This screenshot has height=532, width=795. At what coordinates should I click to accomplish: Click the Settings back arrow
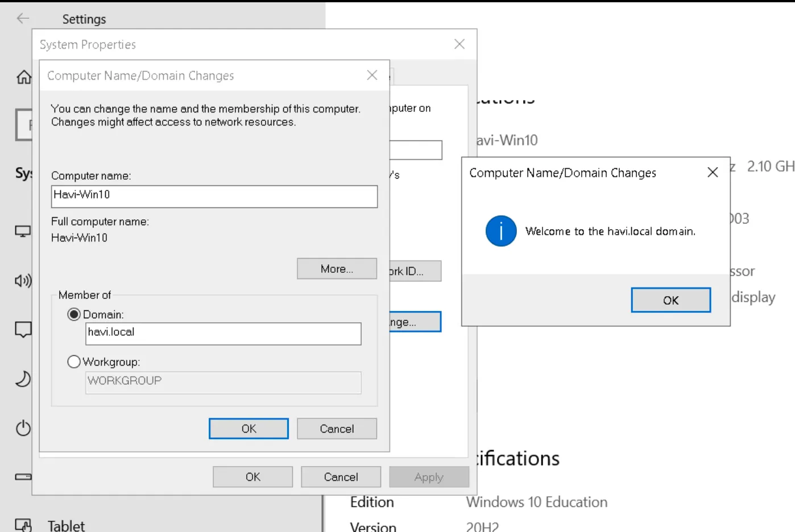pyautogui.click(x=23, y=19)
